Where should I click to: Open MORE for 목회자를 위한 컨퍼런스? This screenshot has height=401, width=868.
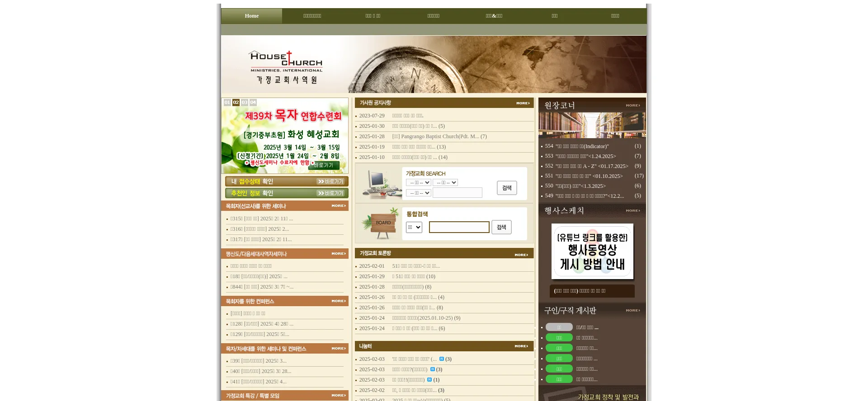pos(339,301)
